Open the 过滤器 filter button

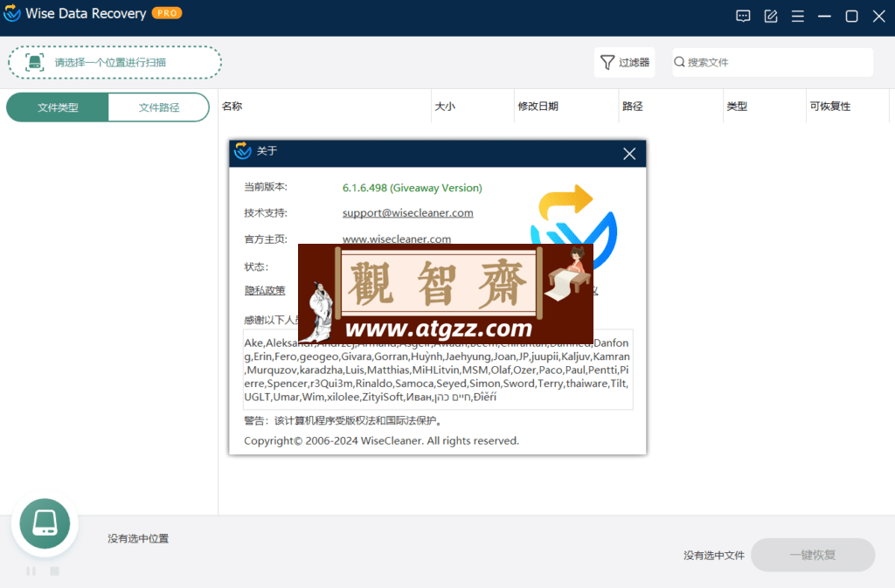tap(624, 62)
